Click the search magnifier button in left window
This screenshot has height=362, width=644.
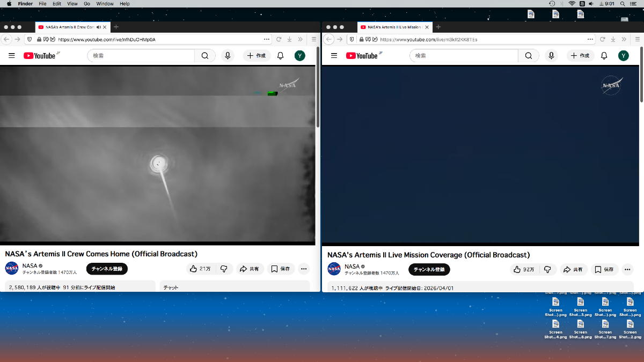205,56
